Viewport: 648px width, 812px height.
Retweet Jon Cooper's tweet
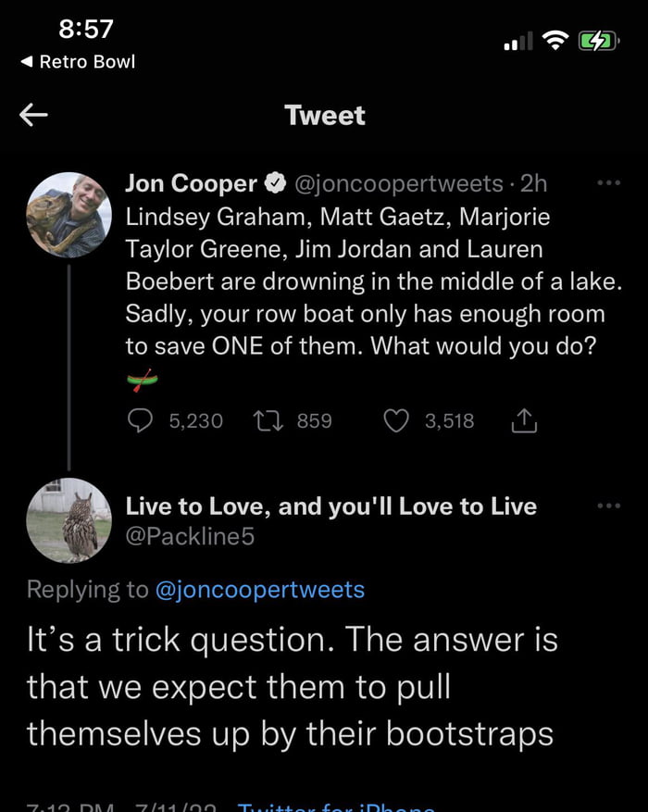click(x=268, y=421)
